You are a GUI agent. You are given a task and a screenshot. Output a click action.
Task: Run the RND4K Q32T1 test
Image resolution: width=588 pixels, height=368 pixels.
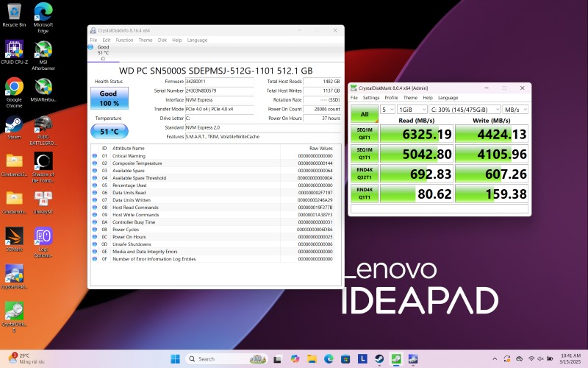click(365, 174)
